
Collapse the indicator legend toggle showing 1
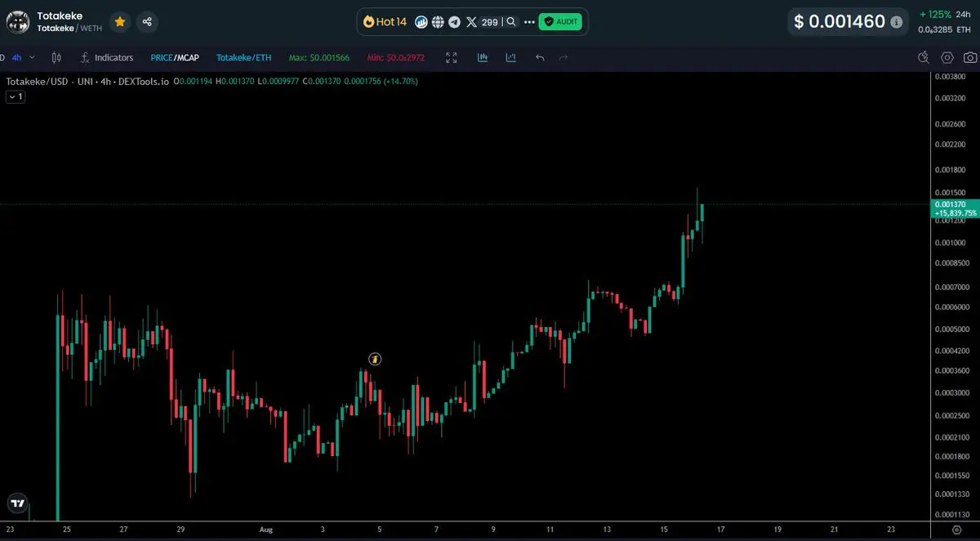point(16,96)
